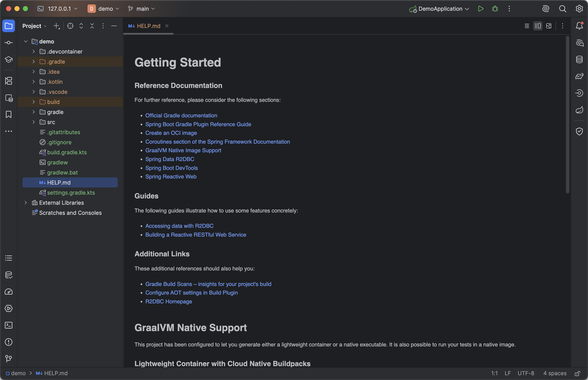Open the Terminal tool window
This screenshot has height=380, width=588.
point(9,325)
